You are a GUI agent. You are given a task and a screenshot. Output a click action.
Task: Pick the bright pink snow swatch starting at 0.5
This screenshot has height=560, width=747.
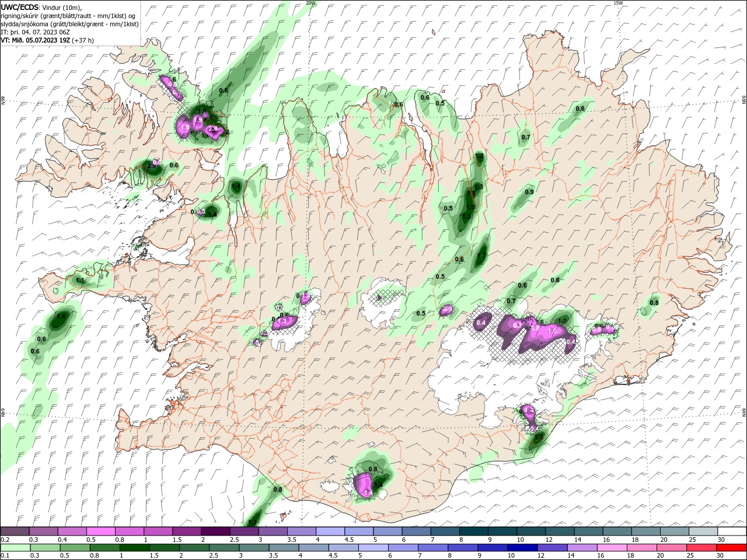[x=100, y=531]
